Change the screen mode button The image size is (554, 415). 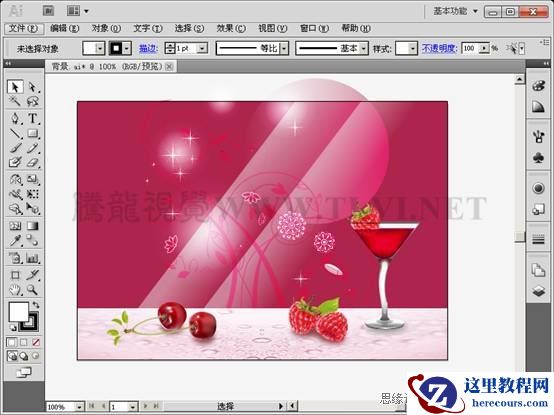pos(23,372)
